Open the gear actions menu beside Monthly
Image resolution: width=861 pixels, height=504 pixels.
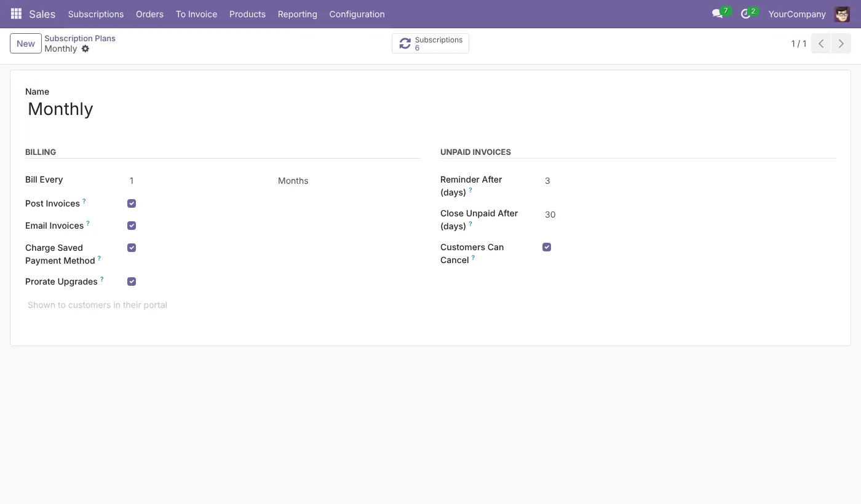85,49
